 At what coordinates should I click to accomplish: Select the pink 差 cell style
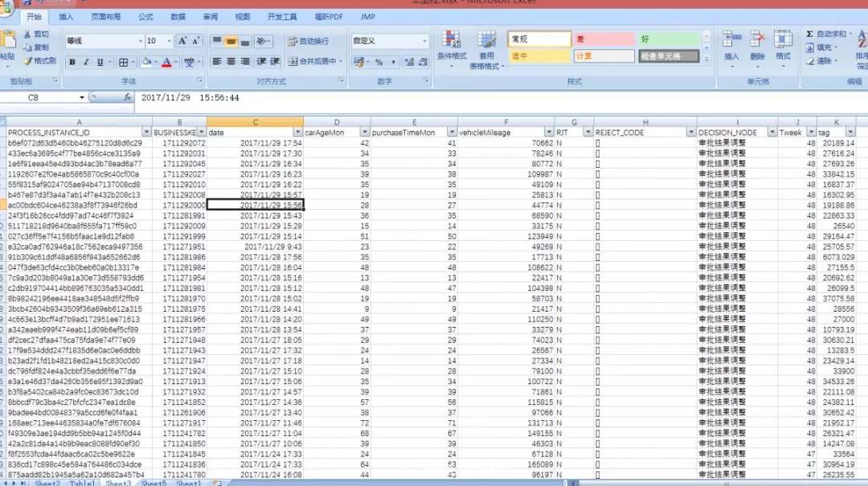point(604,39)
